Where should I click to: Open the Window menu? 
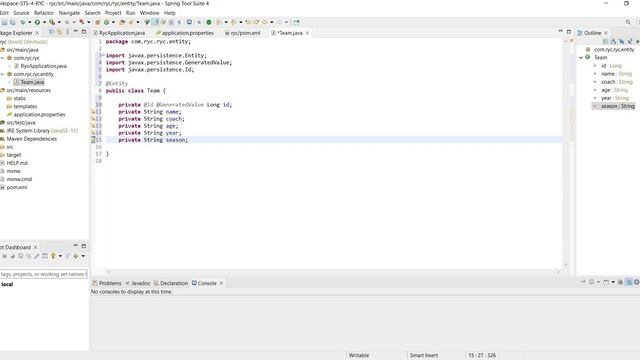[x=149, y=13]
